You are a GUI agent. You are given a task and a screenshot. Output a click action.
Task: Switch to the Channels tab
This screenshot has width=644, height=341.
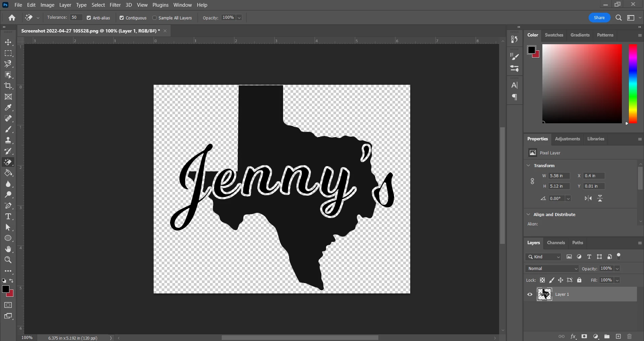(556, 243)
